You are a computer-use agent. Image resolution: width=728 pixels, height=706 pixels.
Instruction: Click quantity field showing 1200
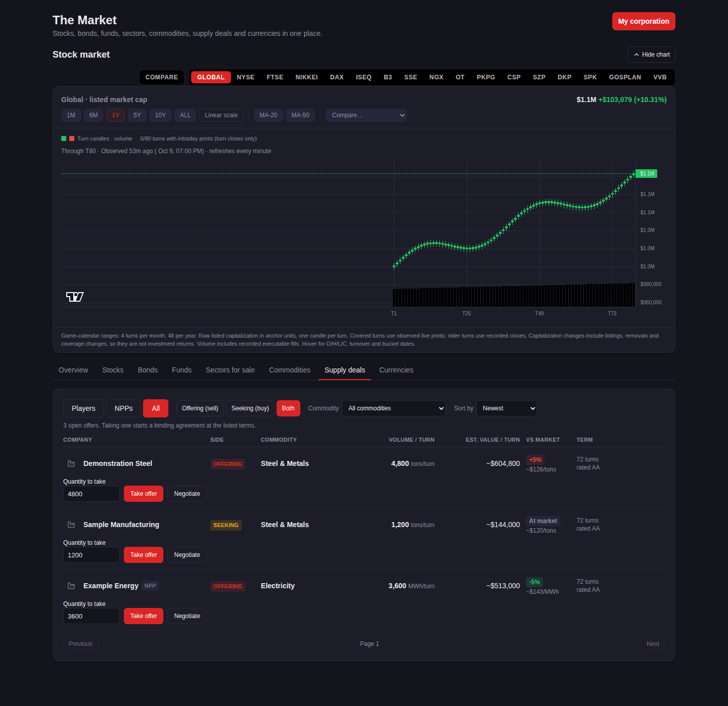[x=92, y=555]
